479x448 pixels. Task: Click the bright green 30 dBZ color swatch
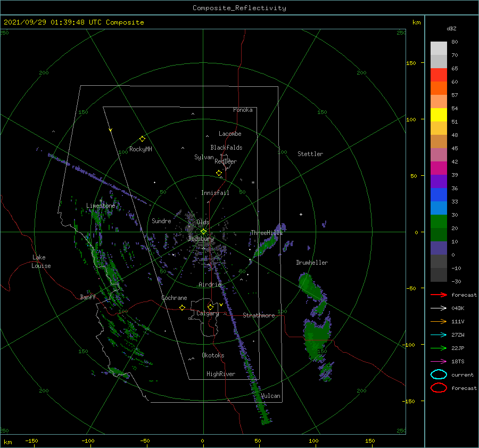(439, 222)
